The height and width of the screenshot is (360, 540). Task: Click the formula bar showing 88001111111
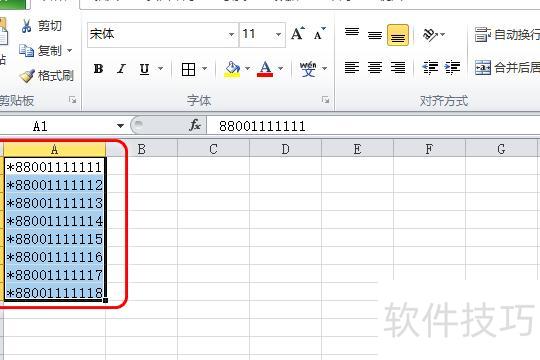[x=373, y=126]
